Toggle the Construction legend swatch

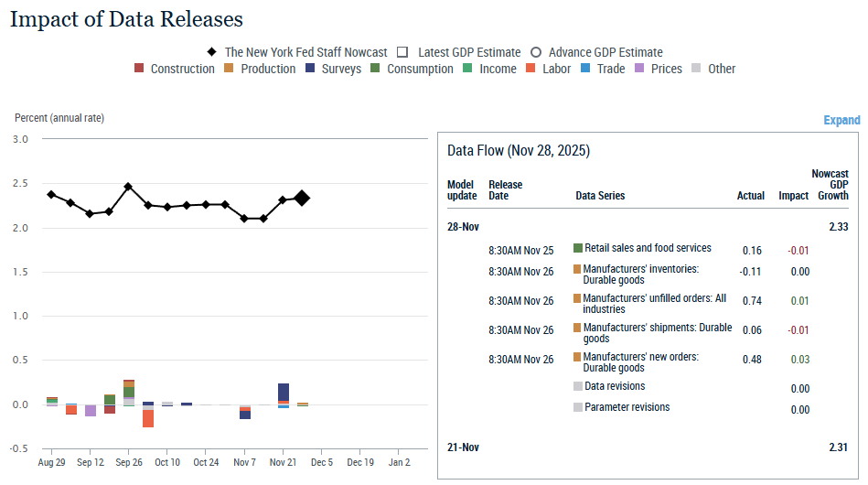click(x=139, y=69)
